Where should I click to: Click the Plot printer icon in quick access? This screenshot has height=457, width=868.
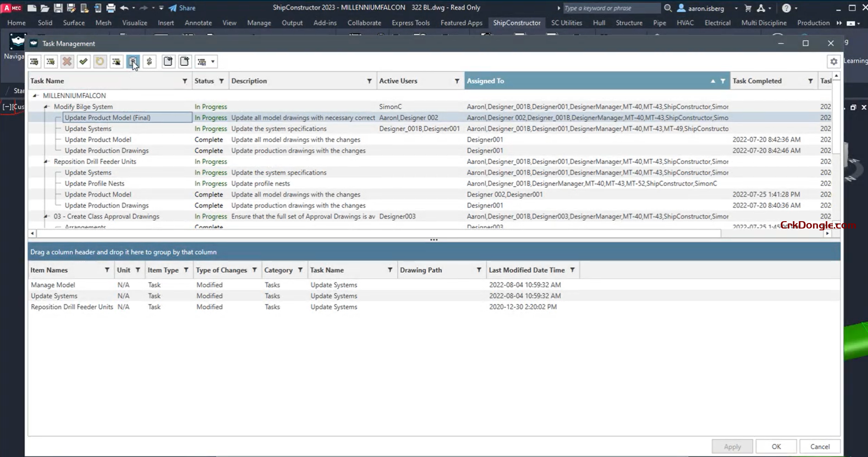(x=110, y=8)
